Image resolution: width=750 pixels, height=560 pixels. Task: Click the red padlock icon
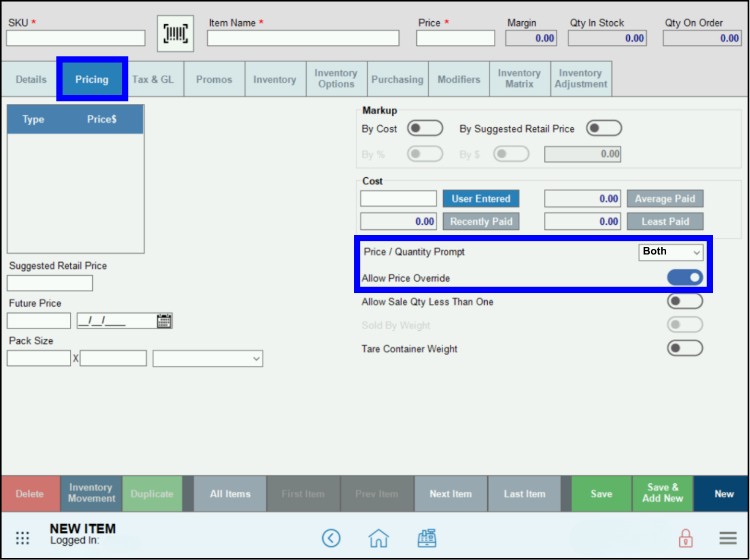[x=685, y=538]
